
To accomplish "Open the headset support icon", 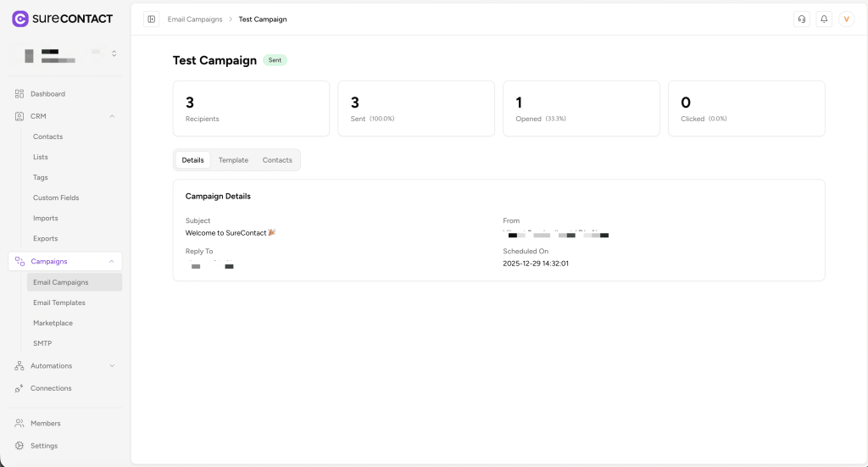I will (x=802, y=19).
